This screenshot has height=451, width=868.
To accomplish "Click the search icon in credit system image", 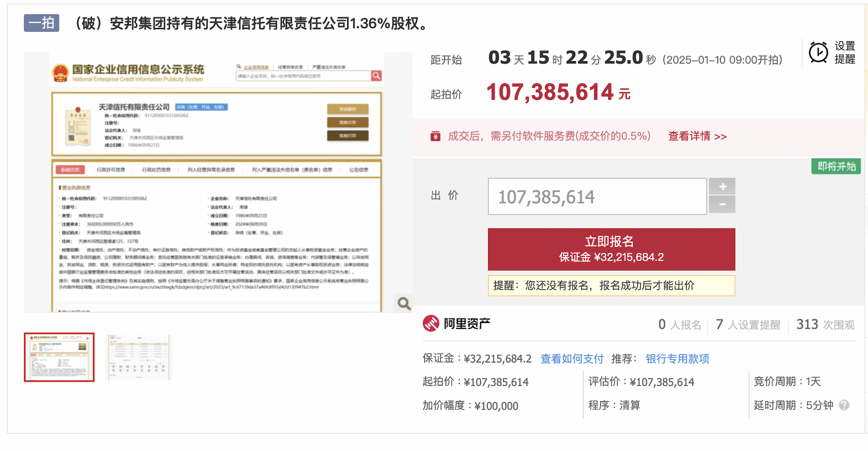I will click(376, 76).
